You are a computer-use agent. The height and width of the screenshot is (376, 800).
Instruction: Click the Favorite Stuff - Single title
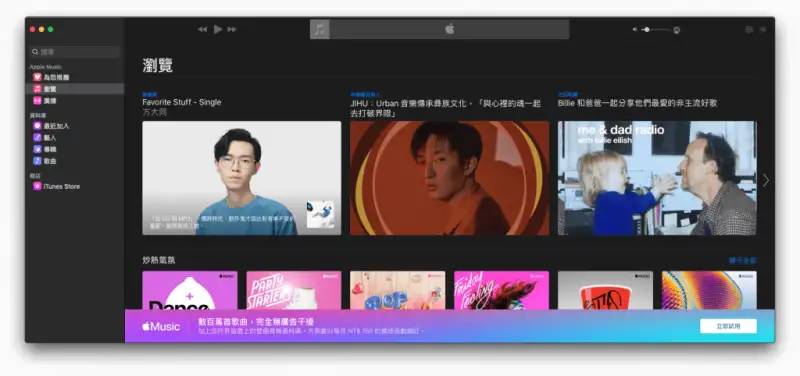(x=182, y=102)
